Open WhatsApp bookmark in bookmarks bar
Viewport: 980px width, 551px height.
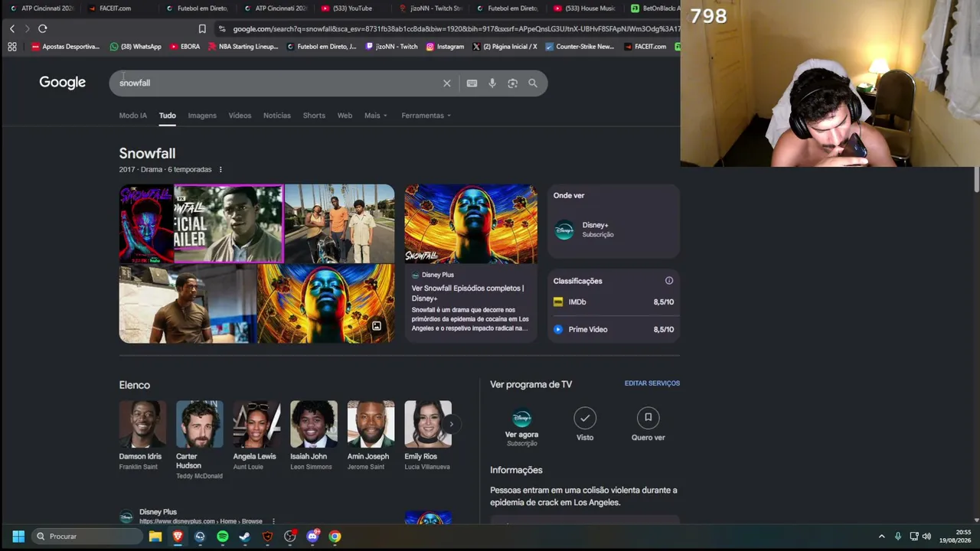[136, 47]
